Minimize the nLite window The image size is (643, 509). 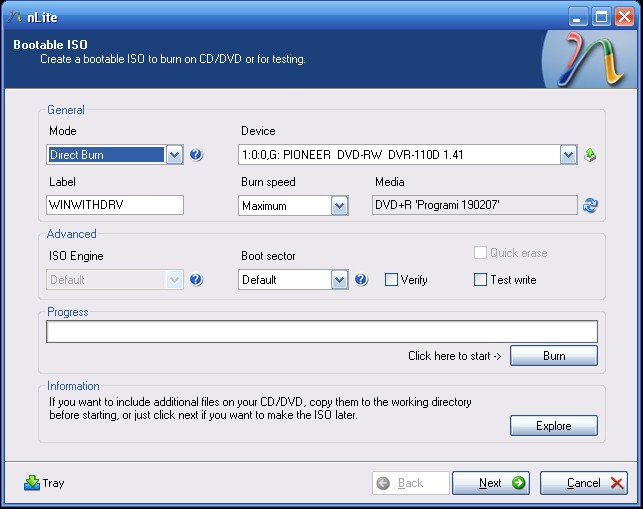coord(577,17)
